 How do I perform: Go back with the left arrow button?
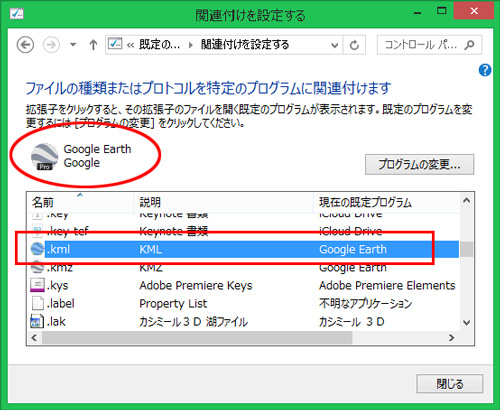[x=25, y=45]
